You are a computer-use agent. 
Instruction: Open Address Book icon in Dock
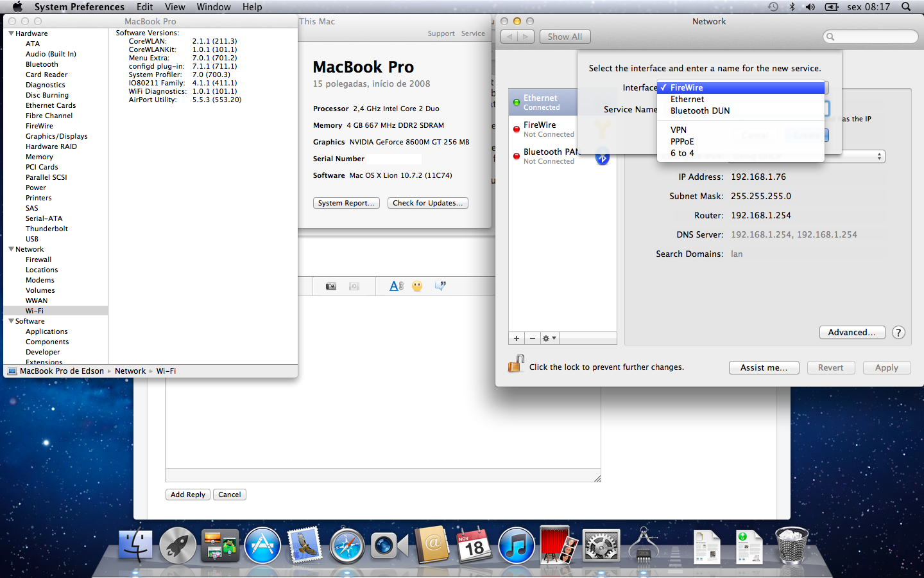[432, 546]
